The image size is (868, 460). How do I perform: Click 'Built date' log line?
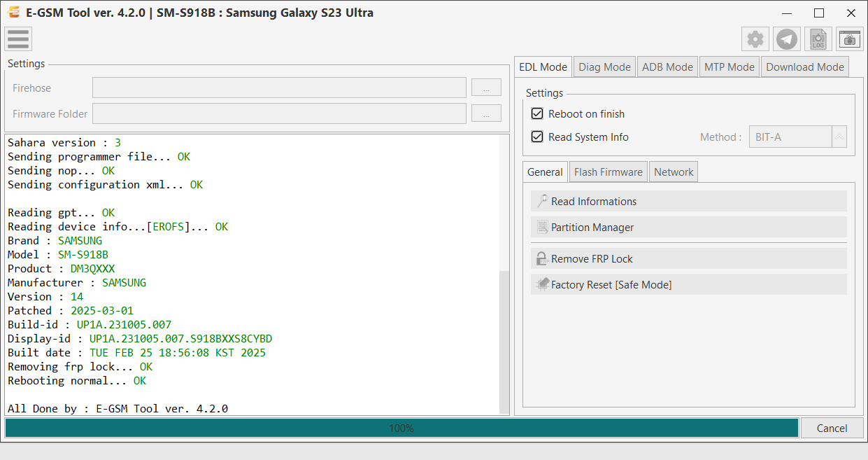tap(137, 352)
